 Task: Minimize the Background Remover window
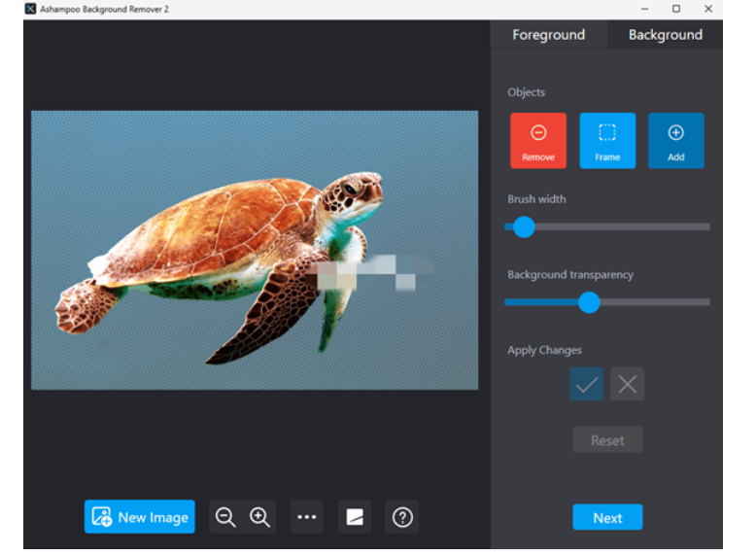pos(644,9)
